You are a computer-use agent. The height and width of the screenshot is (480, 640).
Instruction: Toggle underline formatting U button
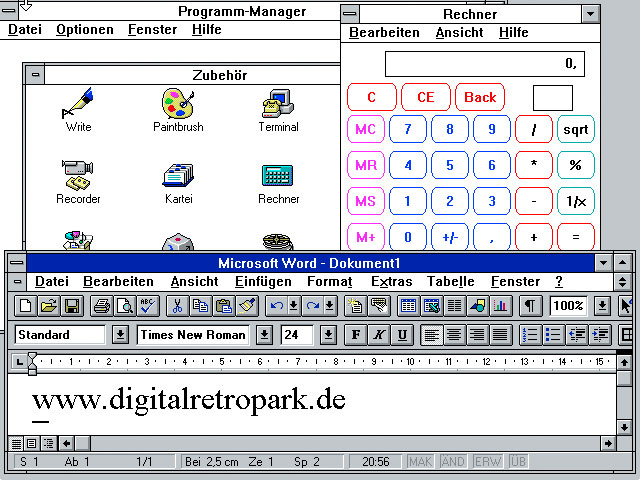click(402, 335)
